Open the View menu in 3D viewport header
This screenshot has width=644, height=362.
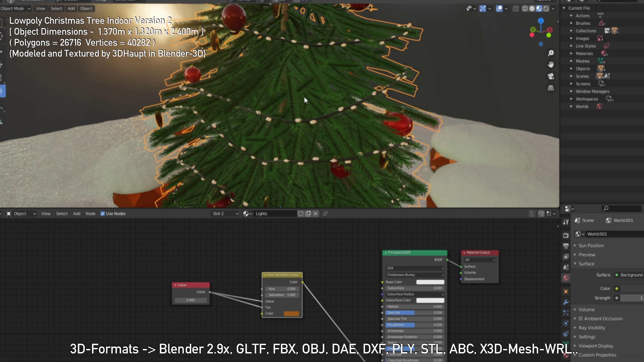pos(40,9)
